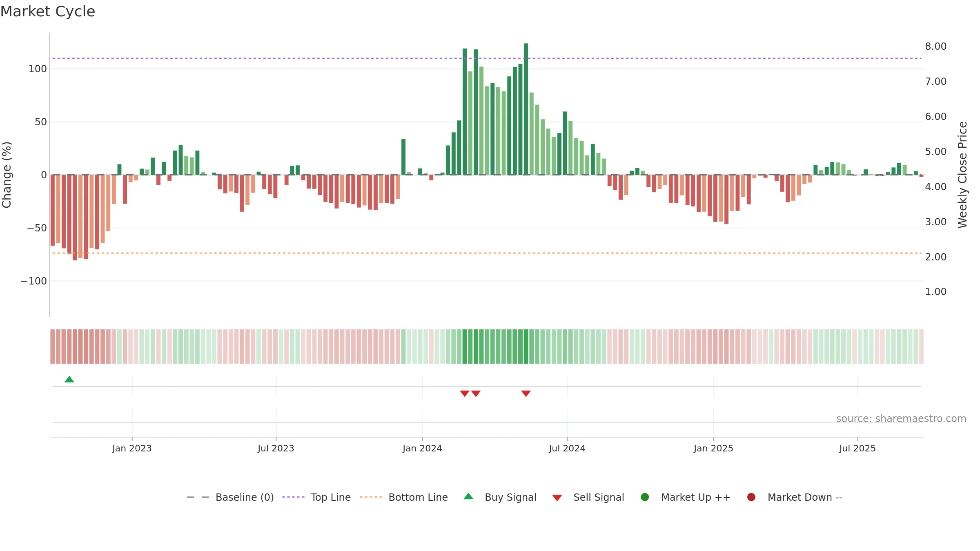Click the −50 tick on the left axis
This screenshot has height=551, width=980.
coord(37,228)
